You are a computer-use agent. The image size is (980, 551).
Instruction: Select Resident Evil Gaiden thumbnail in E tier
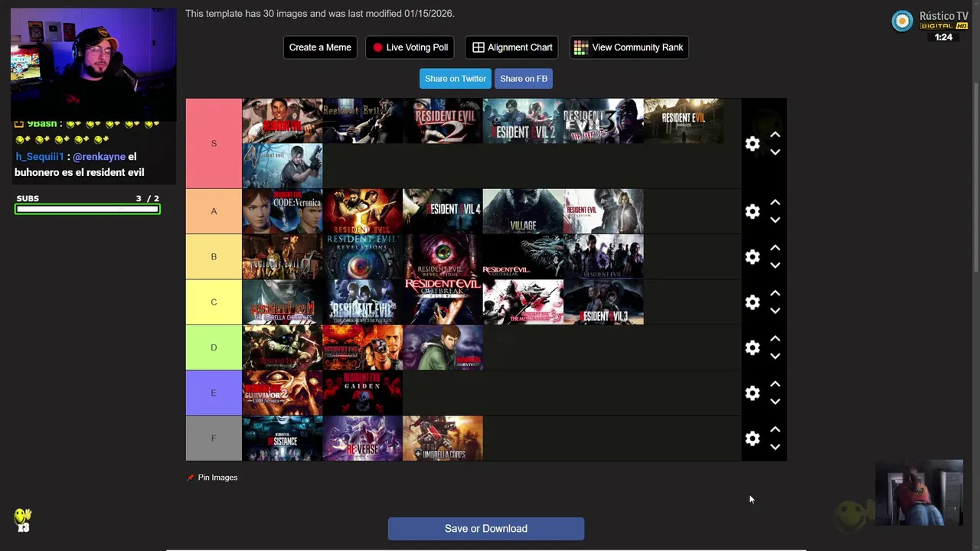coord(362,393)
